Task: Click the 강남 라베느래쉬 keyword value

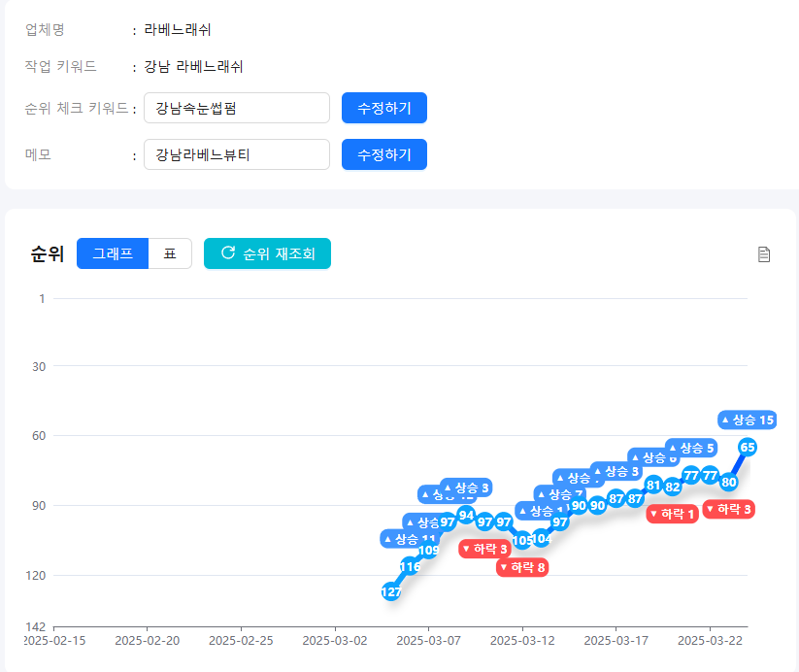Action: 193,66
